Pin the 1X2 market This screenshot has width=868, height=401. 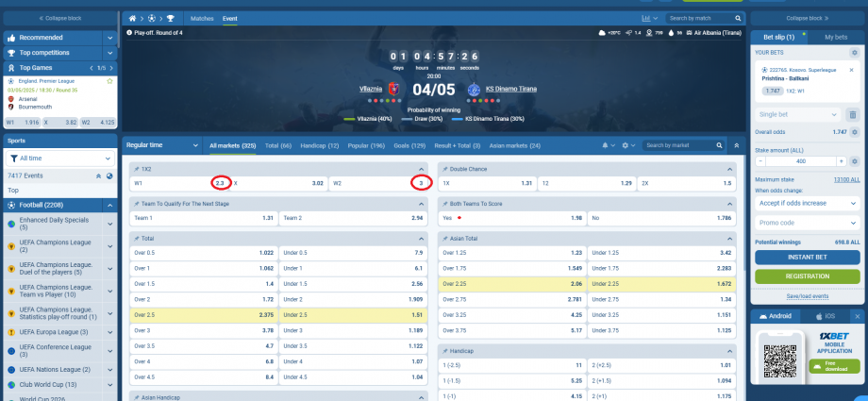point(136,169)
